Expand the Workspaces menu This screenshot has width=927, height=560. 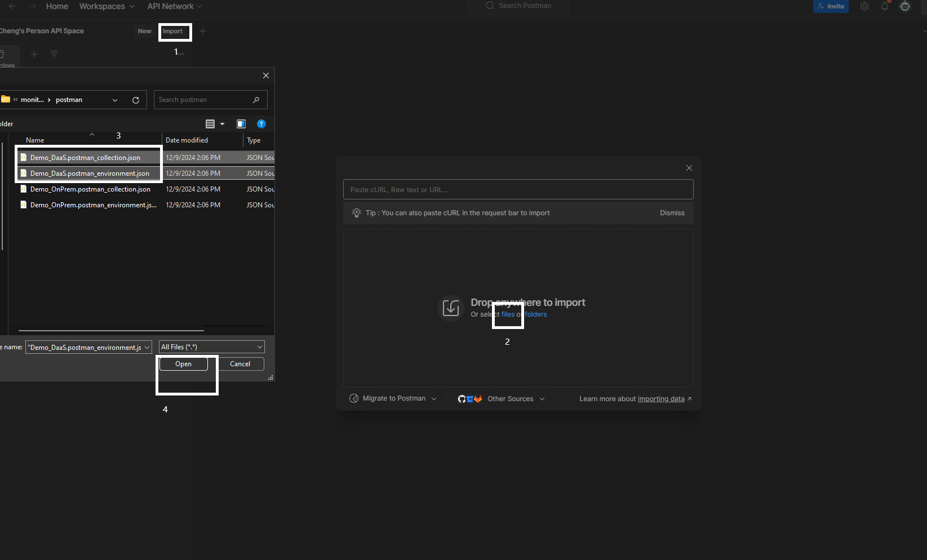107,6
